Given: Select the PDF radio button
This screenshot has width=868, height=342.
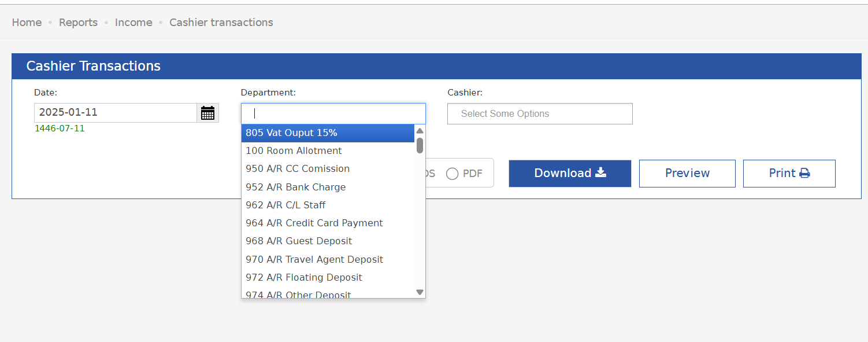Looking at the screenshot, I should (x=452, y=174).
